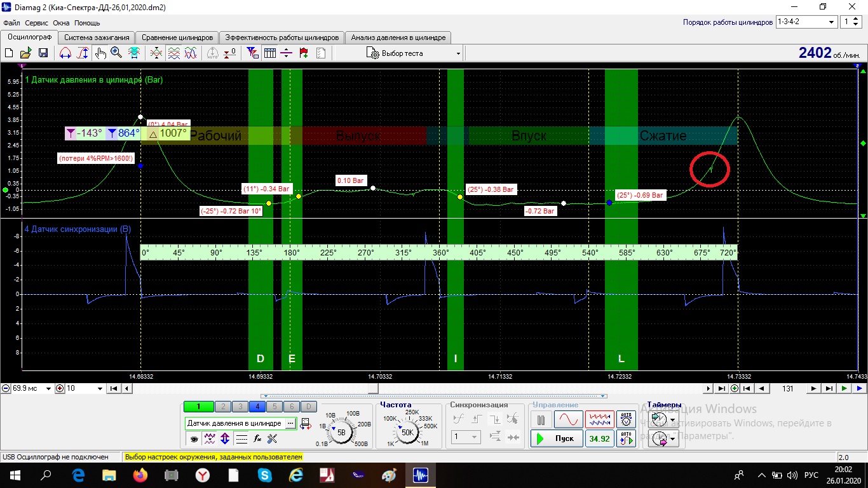
Task: Toggle channel 1 green button
Action: (x=198, y=407)
